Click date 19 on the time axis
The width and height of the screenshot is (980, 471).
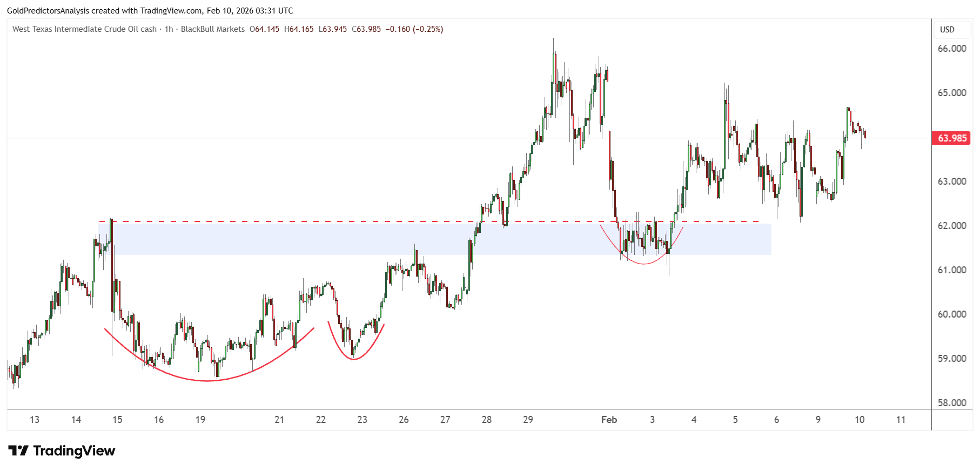tap(200, 420)
